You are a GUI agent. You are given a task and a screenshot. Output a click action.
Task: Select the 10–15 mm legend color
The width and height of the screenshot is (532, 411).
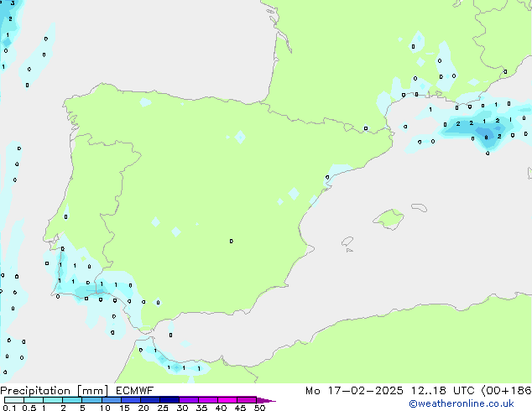tap(112, 400)
